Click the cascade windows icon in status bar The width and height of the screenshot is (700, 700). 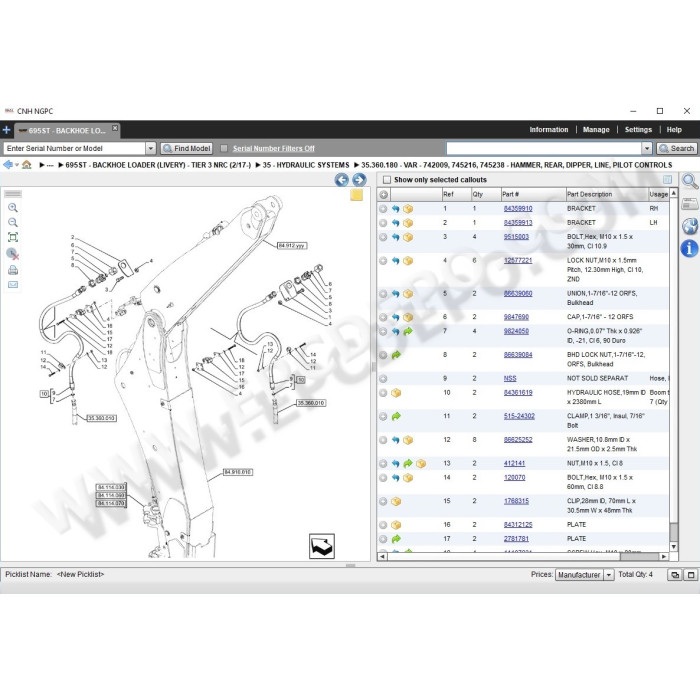[675, 575]
